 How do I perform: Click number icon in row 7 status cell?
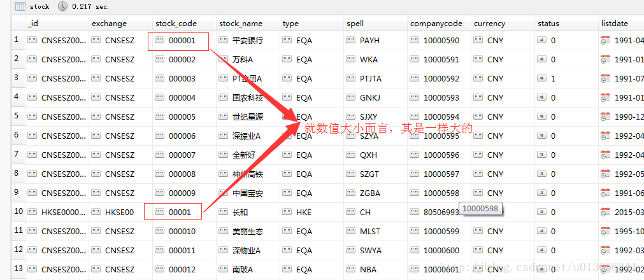click(x=541, y=155)
